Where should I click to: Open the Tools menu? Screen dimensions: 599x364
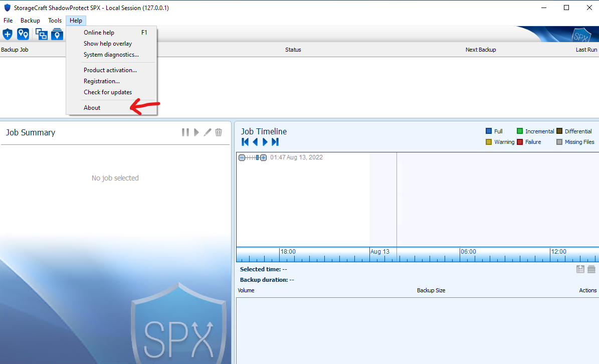click(55, 21)
